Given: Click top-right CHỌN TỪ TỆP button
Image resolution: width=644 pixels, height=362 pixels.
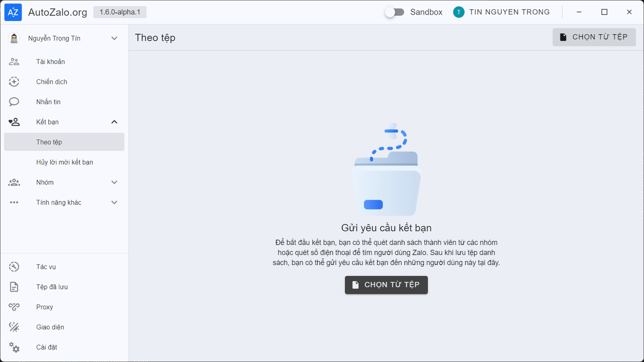Looking at the screenshot, I should (594, 37).
